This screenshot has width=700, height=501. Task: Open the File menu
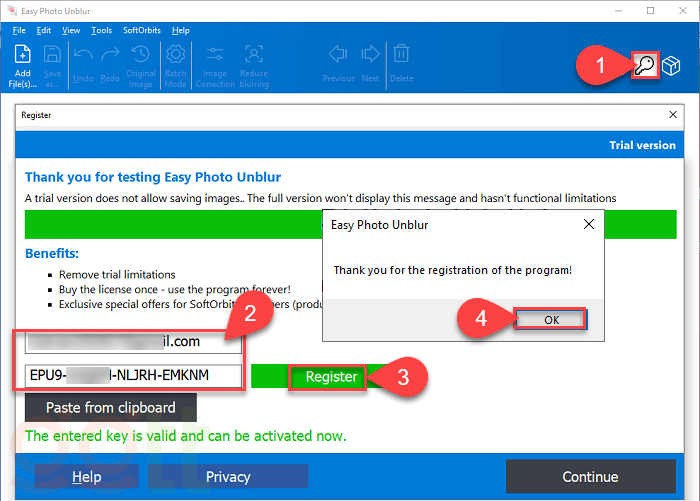click(19, 31)
